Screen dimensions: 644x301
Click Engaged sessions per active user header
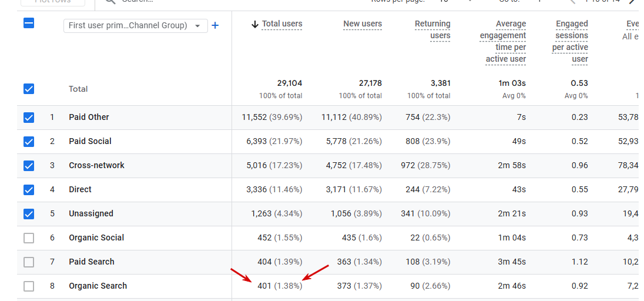coord(571,41)
